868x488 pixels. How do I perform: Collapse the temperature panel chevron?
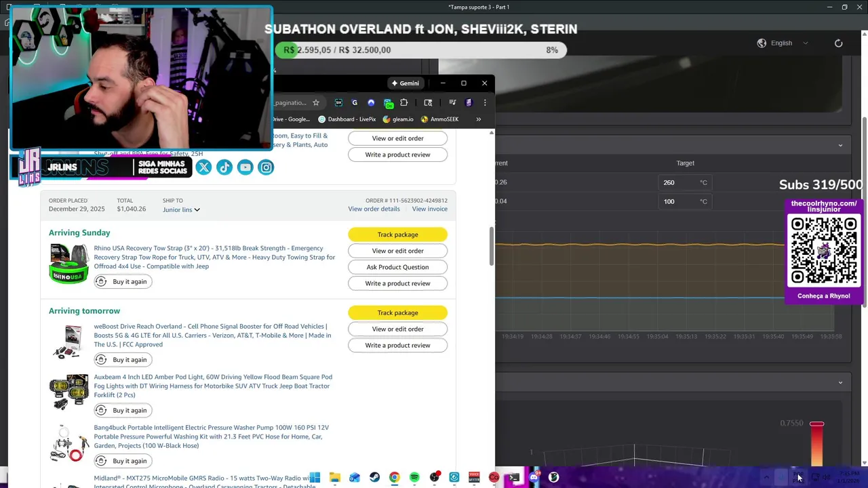[x=840, y=145]
